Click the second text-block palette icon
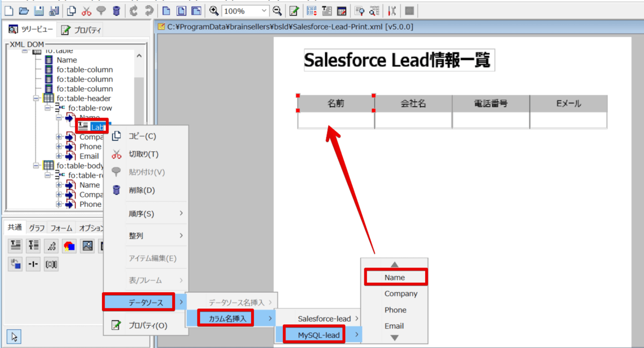 click(33, 246)
